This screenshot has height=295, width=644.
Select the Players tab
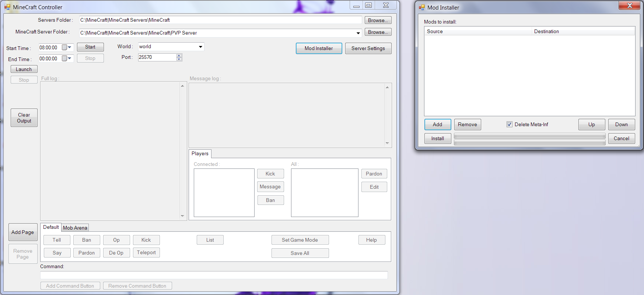(200, 154)
